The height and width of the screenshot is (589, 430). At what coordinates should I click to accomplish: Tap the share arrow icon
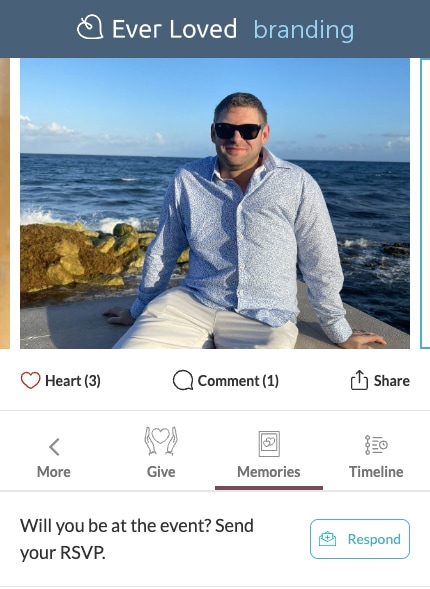pos(359,380)
